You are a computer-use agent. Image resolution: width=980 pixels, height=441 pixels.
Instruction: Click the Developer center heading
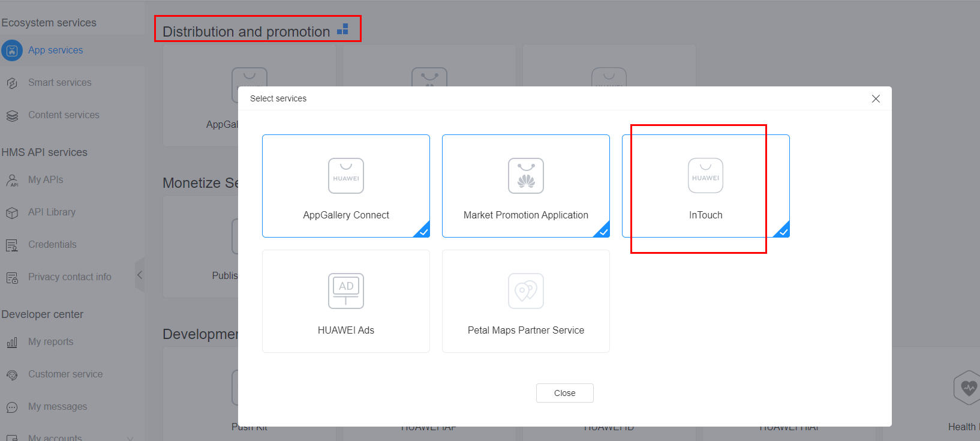(43, 314)
